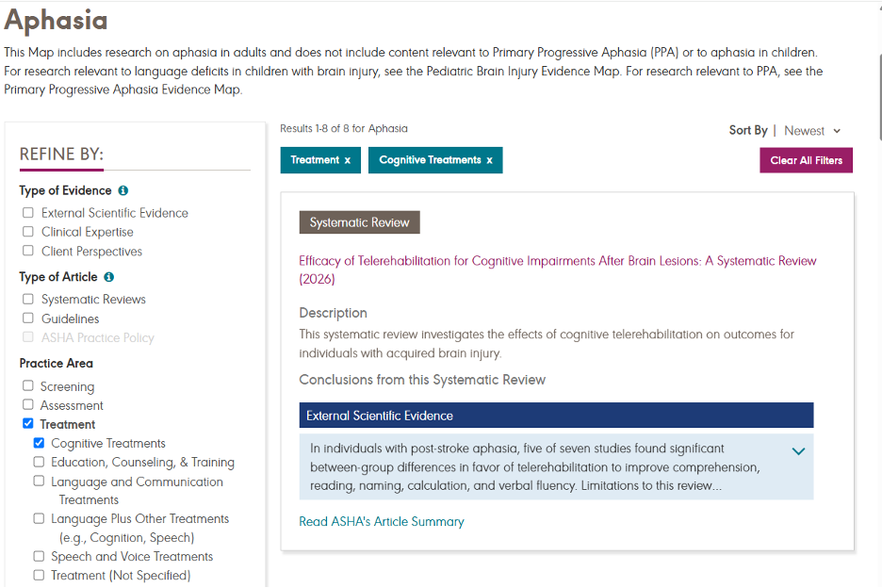Remove the Treatment filter tag
The width and height of the screenshot is (882, 588).
pos(348,160)
